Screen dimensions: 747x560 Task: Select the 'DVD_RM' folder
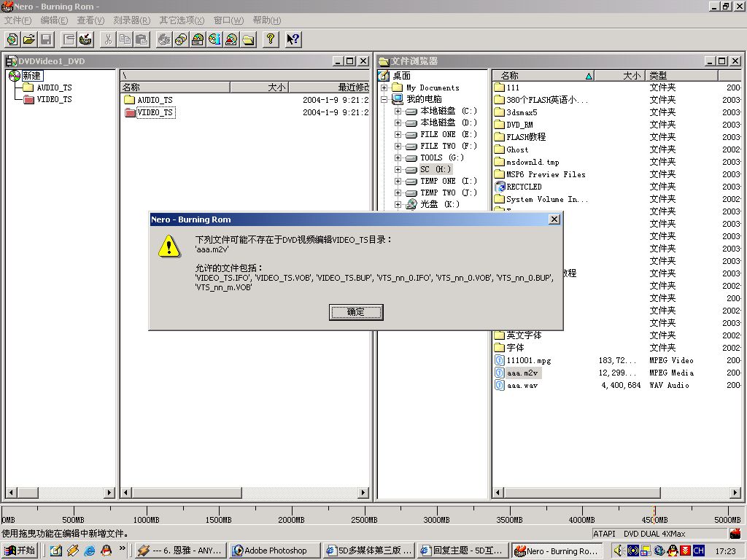514,125
